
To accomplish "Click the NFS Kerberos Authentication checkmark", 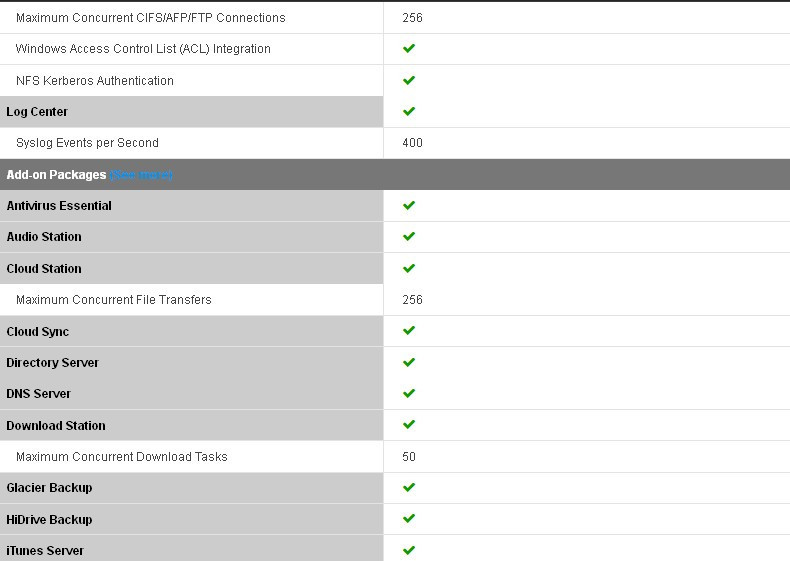I will (409, 80).
